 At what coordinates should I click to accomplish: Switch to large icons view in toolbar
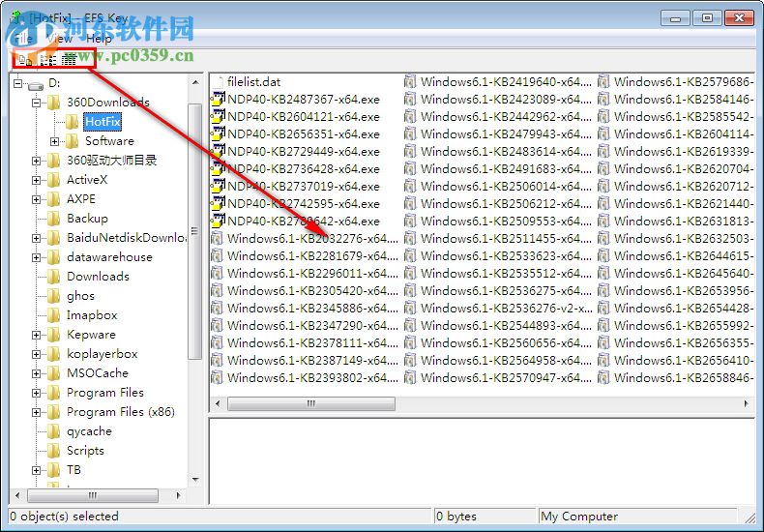[25, 60]
